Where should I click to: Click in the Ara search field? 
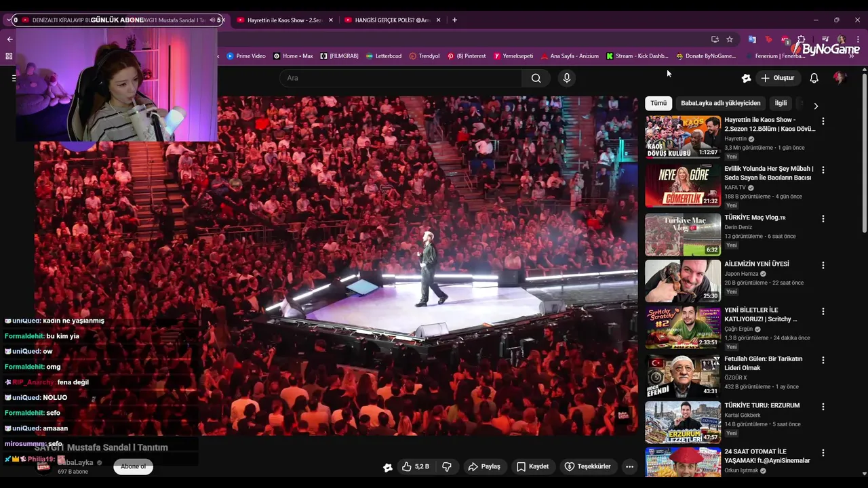pyautogui.click(x=401, y=78)
